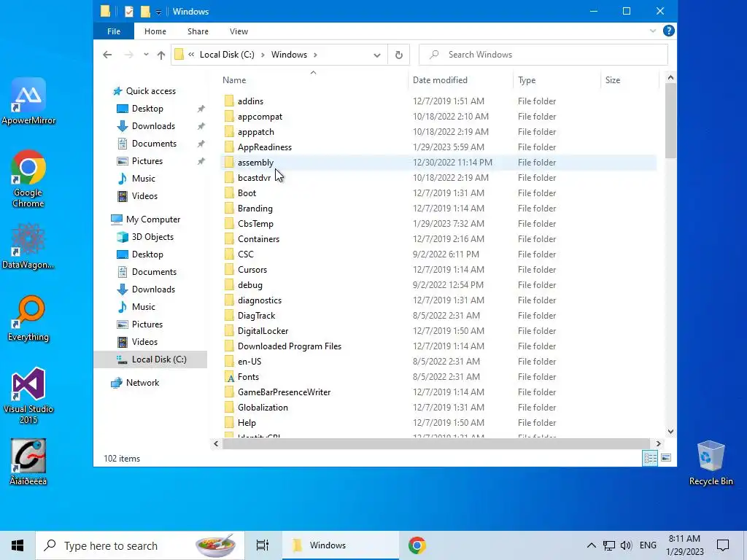This screenshot has width=747, height=560.
Task: Select the addins folder icon
Action: pos(229,101)
